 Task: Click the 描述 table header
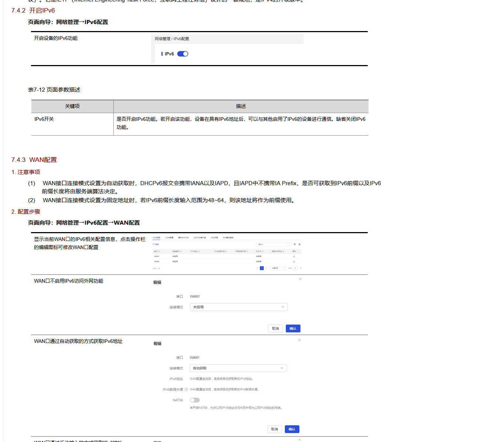tap(241, 106)
